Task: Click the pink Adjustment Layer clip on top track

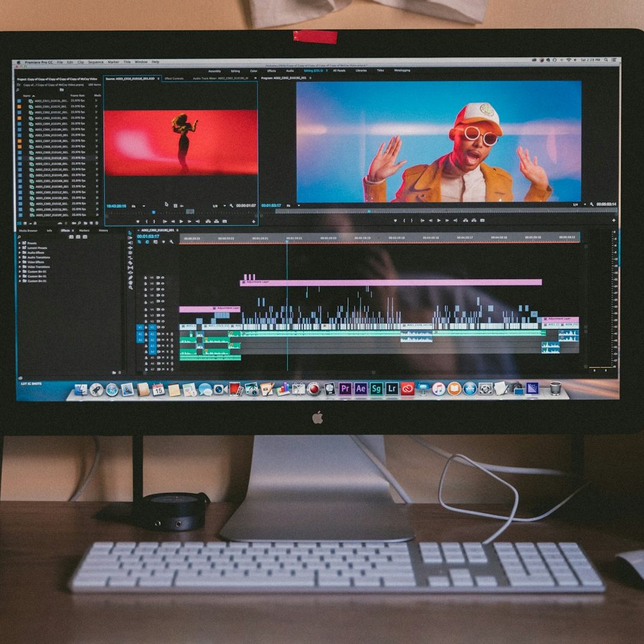Action: point(390,282)
